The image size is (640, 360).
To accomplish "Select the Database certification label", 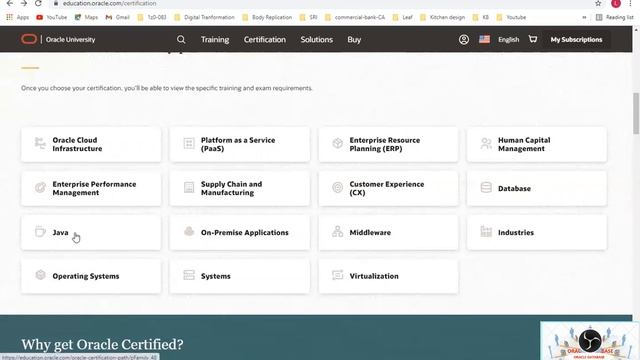I will (514, 189).
